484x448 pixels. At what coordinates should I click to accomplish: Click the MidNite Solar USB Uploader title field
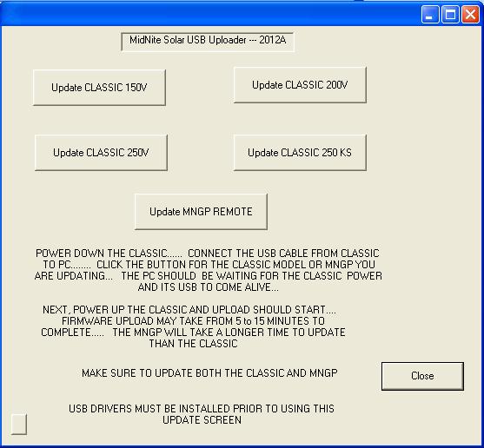click(x=208, y=42)
